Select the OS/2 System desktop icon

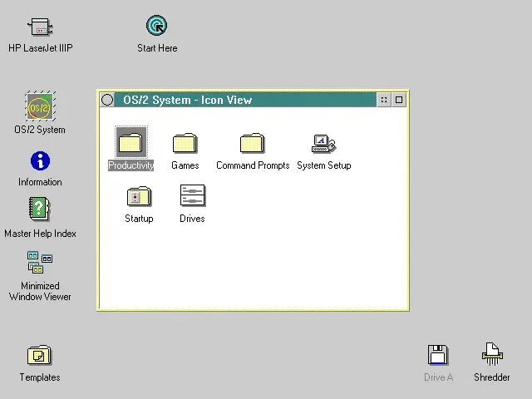[41, 106]
